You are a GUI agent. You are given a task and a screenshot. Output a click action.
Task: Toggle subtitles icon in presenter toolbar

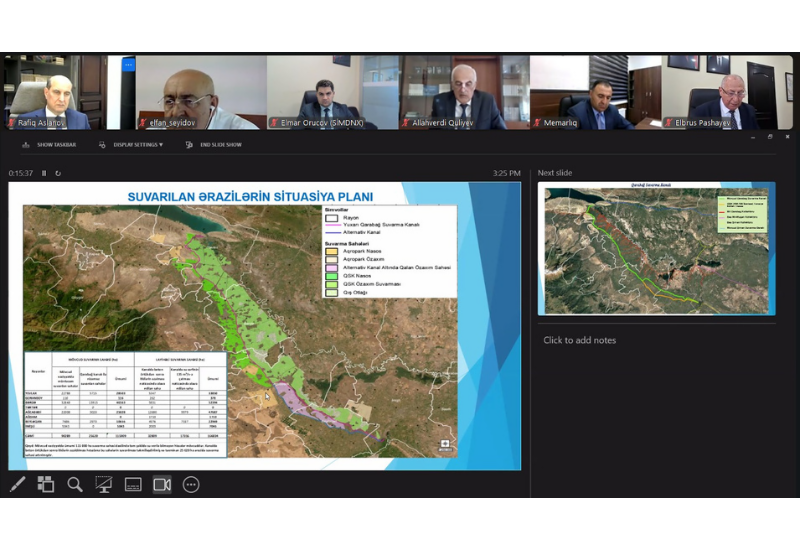click(132, 485)
